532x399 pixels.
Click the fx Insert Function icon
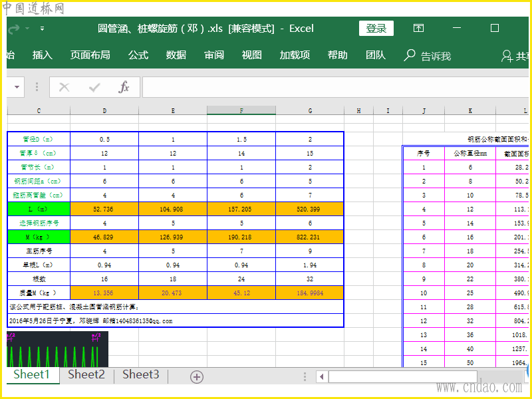click(x=124, y=87)
